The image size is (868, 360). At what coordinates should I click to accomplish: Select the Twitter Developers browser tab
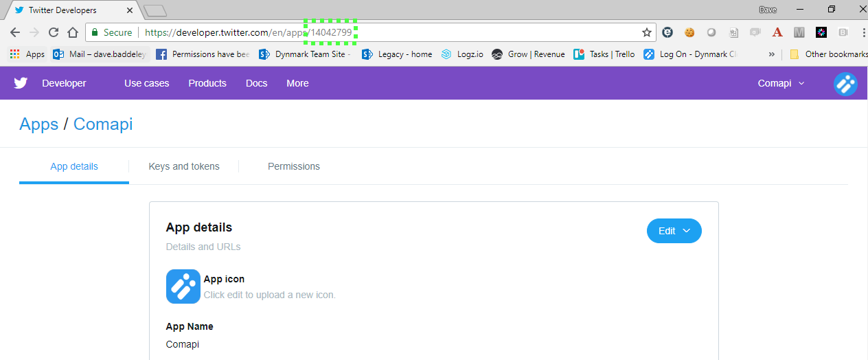coord(73,10)
